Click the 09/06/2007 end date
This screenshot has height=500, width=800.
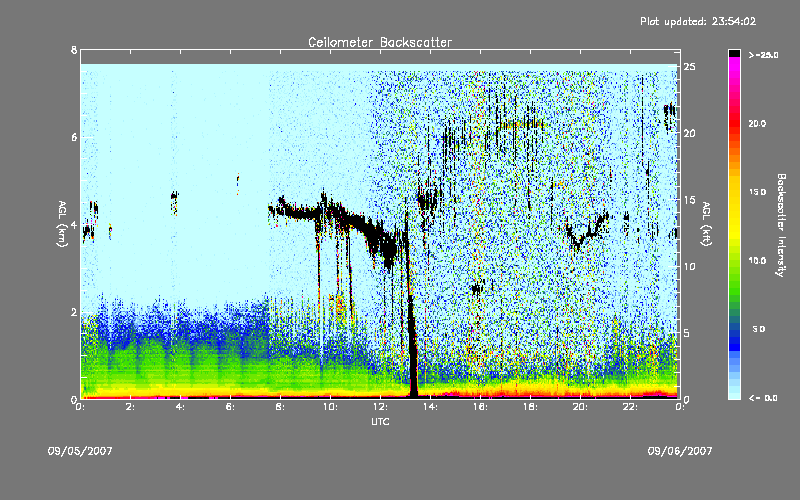click(x=680, y=451)
